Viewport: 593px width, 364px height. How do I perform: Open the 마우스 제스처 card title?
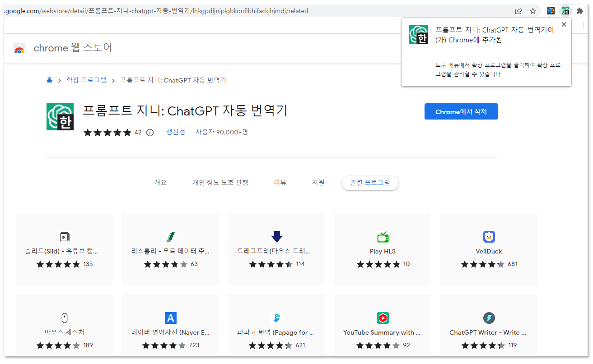pos(64,332)
